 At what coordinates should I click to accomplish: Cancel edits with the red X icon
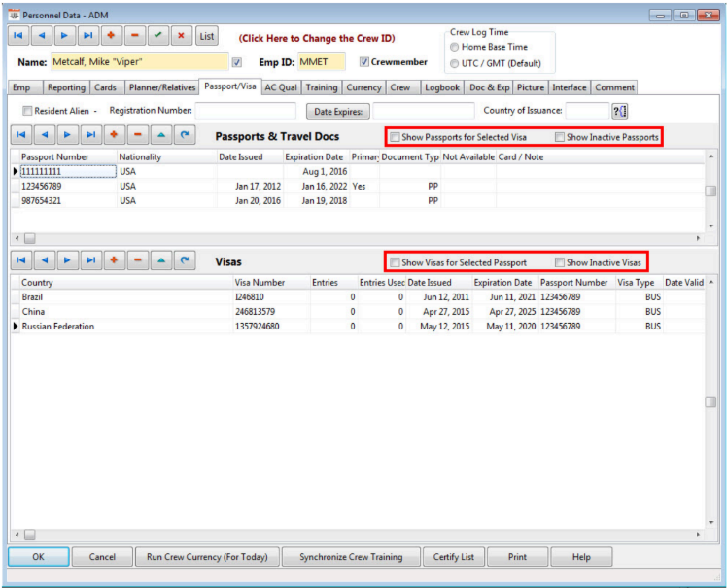(181, 36)
